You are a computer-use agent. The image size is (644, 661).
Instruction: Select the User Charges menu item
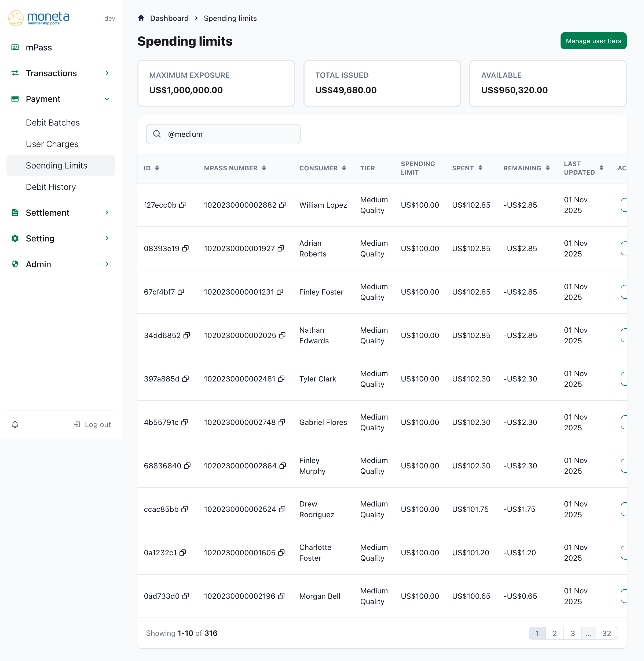pyautogui.click(x=52, y=144)
